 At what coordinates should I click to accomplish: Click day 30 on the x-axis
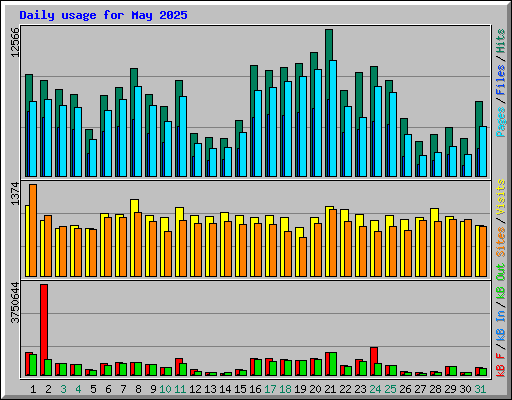[x=465, y=389]
